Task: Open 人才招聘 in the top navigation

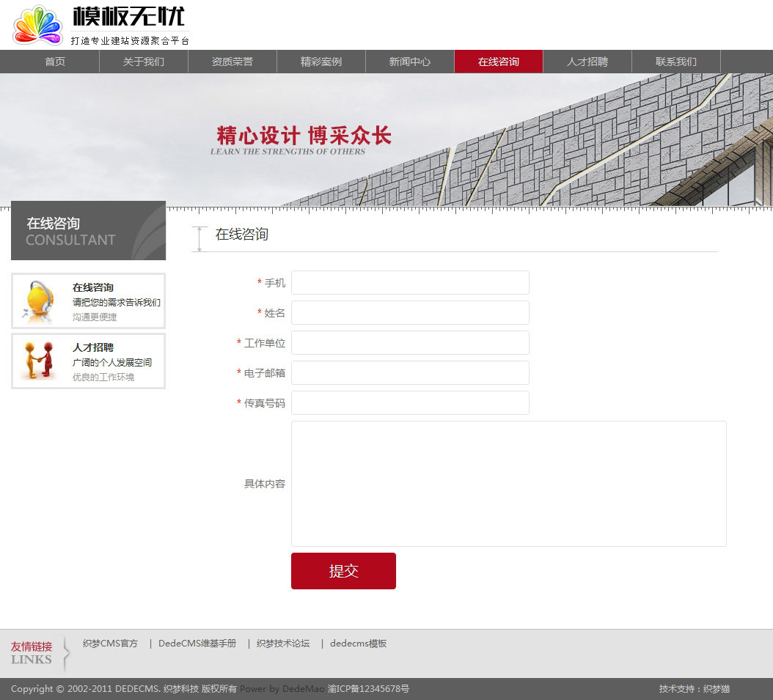Action: (587, 62)
